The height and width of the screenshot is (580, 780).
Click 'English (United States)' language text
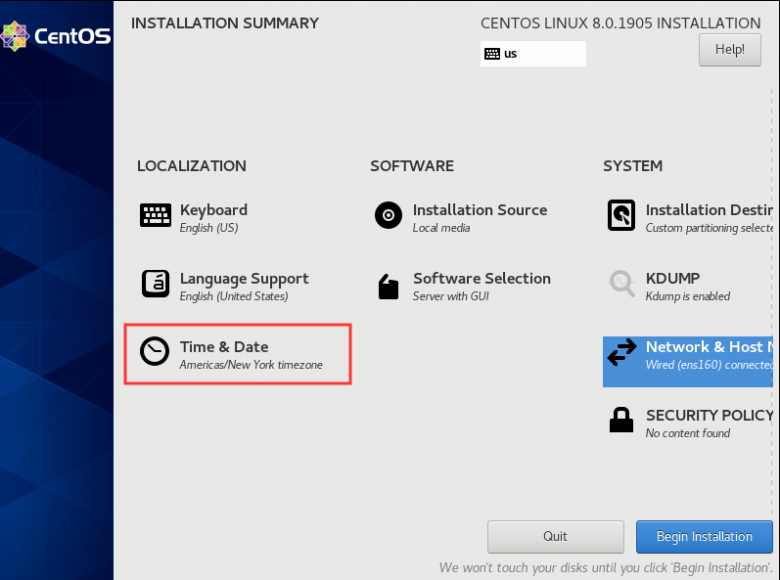click(x=234, y=296)
